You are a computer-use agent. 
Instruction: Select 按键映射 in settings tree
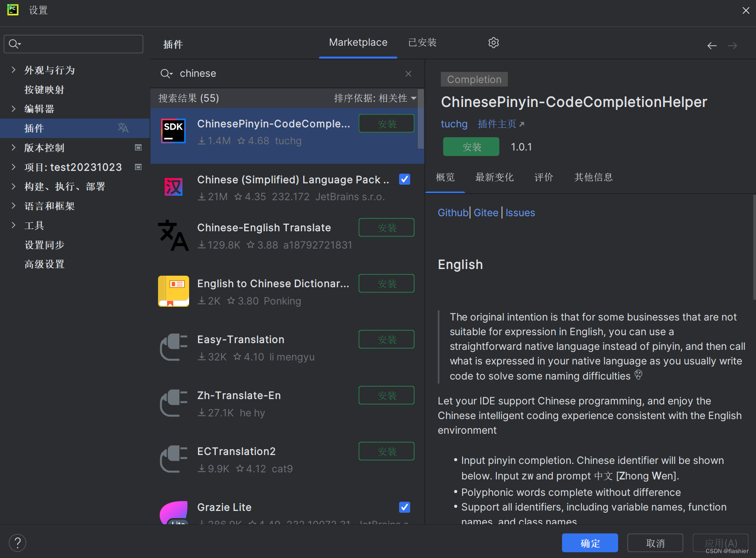point(44,89)
